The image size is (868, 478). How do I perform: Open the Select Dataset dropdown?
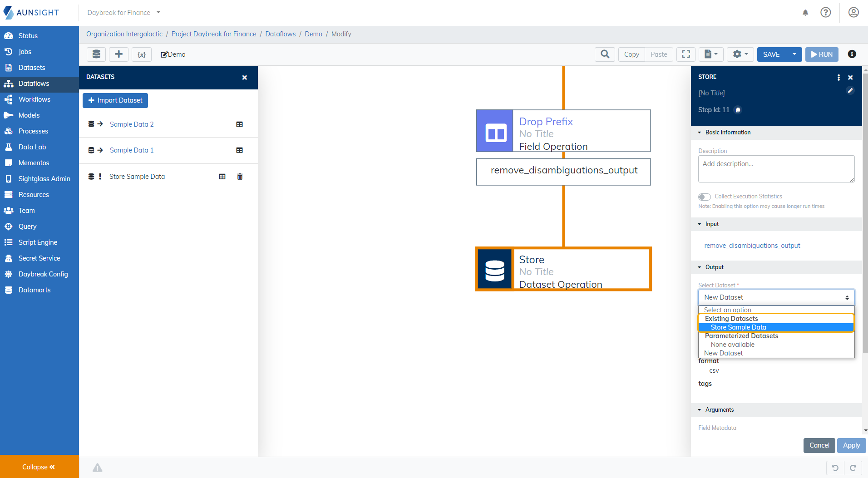776,297
